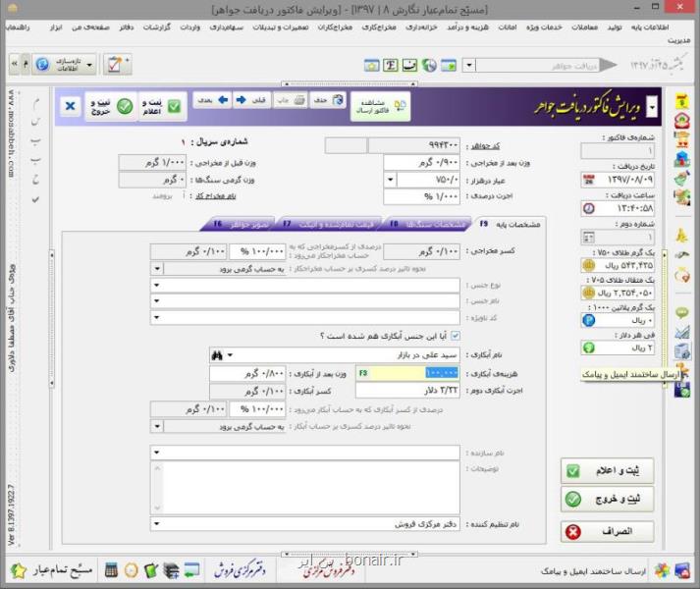Viewport: 700px width, 589px height.
Task: Click the blue X close form icon
Action: [70, 106]
